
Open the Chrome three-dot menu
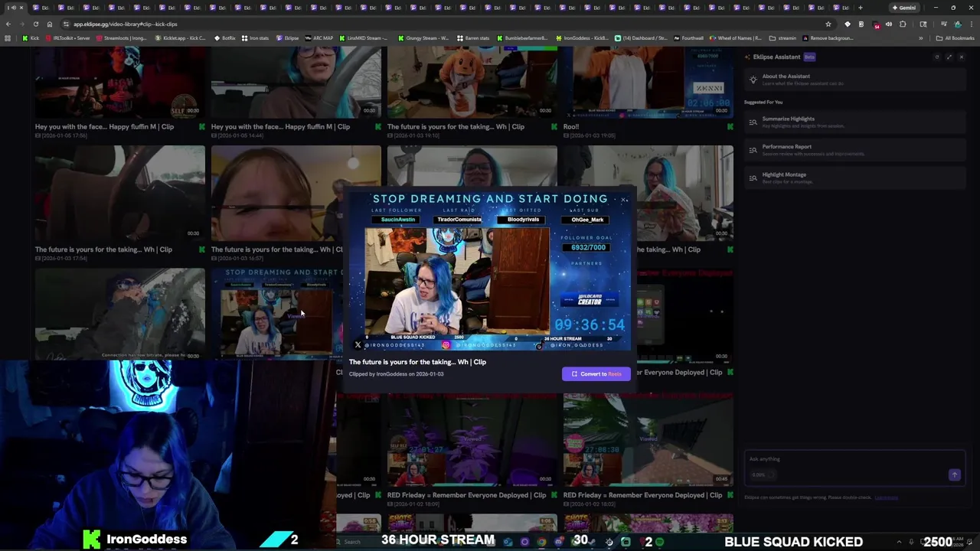pos(971,24)
